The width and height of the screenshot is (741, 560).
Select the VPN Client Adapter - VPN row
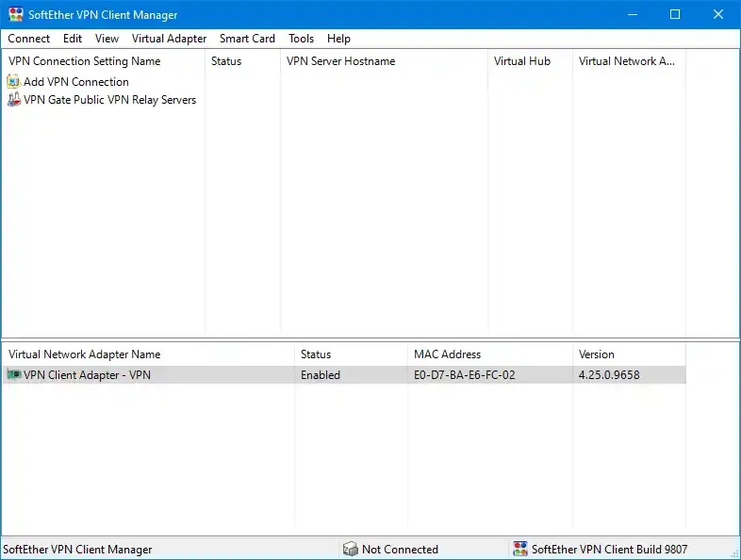344,375
